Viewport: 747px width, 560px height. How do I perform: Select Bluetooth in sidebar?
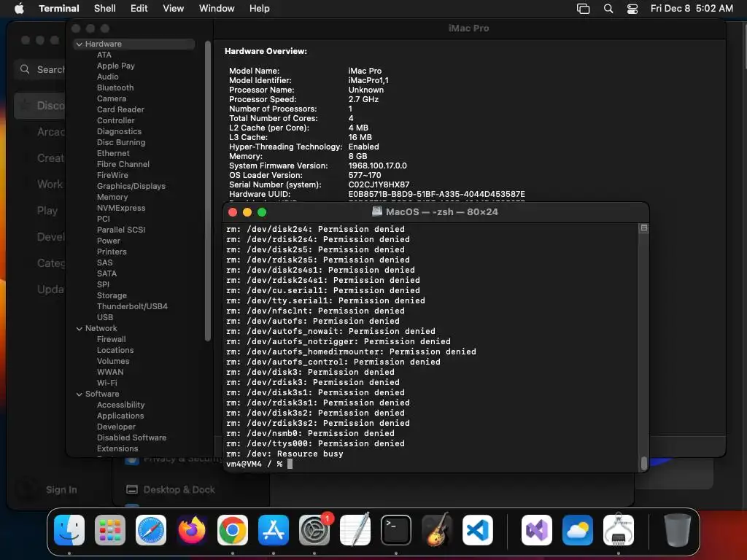115,87
